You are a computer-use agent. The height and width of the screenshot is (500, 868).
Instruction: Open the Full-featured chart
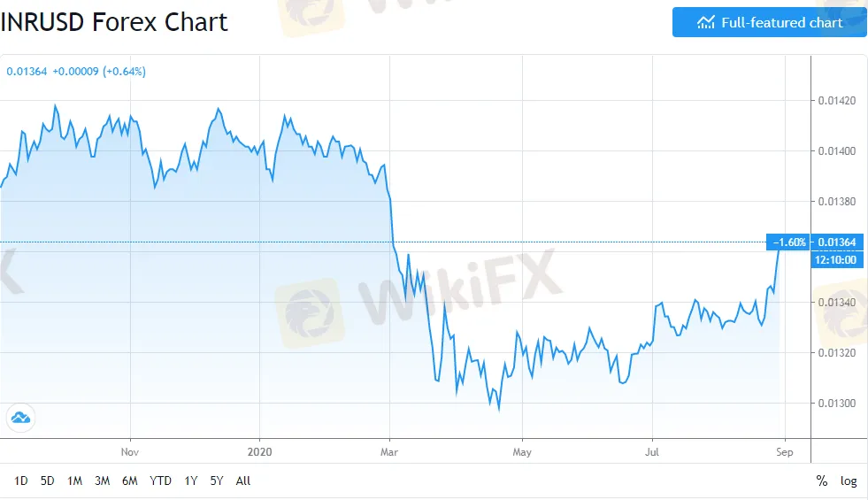pyautogui.click(x=769, y=22)
